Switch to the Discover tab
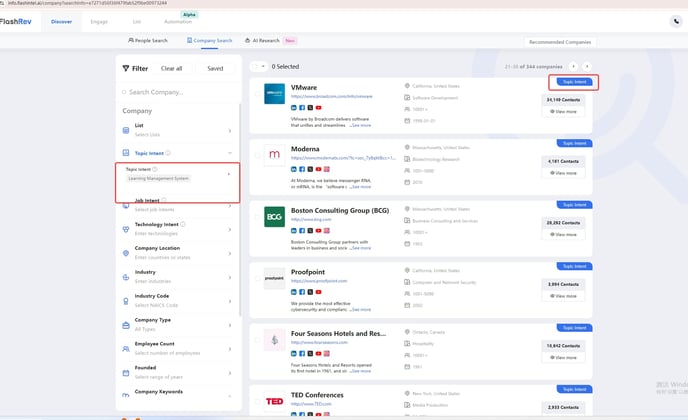 pyautogui.click(x=61, y=22)
